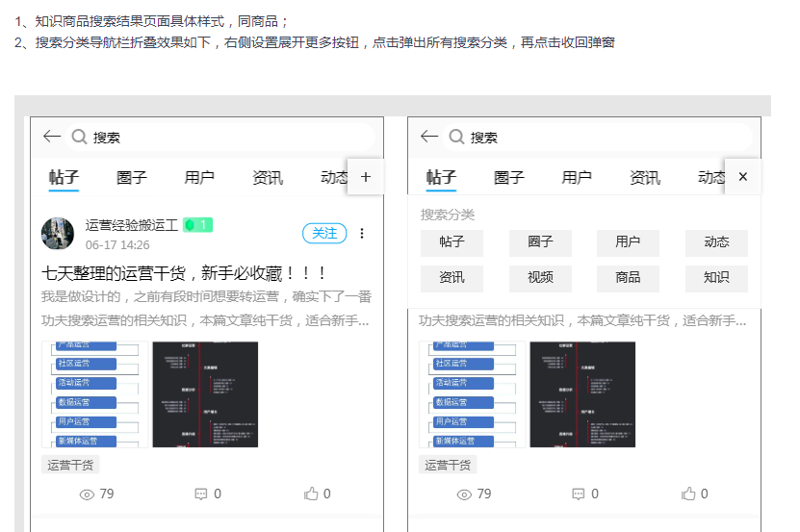Click the eye views icon in right mockup

point(464,494)
